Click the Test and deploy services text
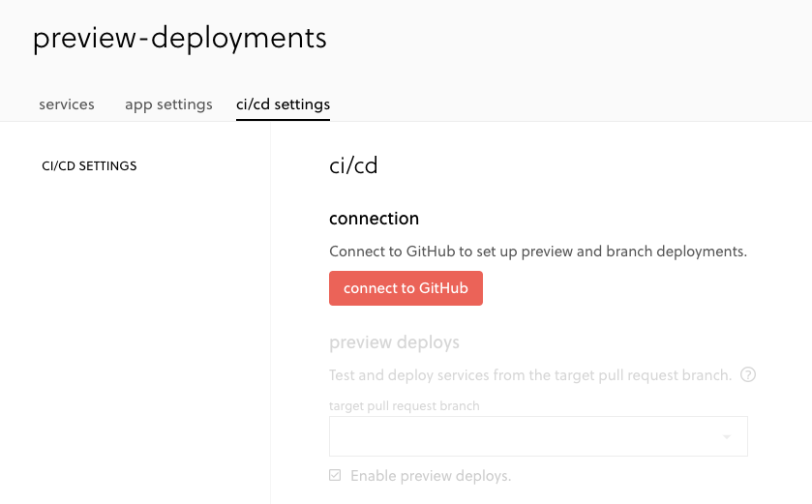 (x=530, y=375)
